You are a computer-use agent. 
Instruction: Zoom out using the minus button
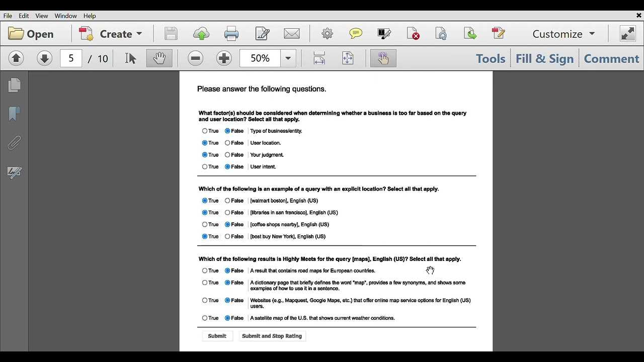pyautogui.click(x=196, y=58)
